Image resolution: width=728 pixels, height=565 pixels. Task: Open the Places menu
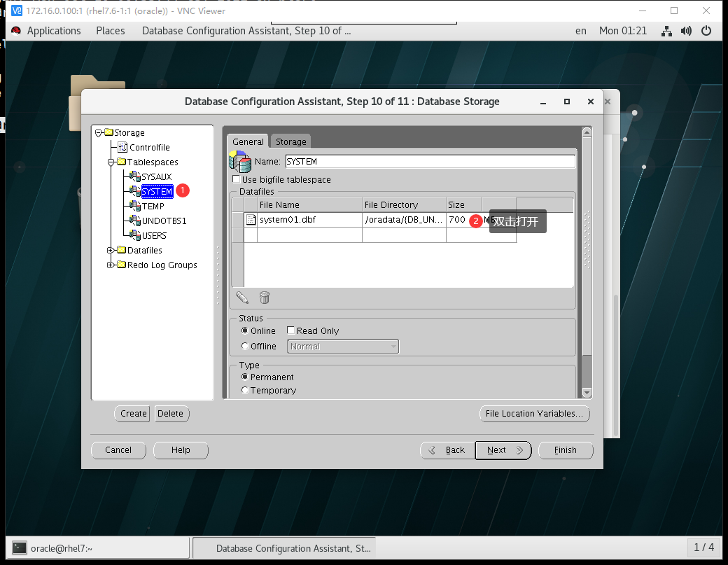111,31
